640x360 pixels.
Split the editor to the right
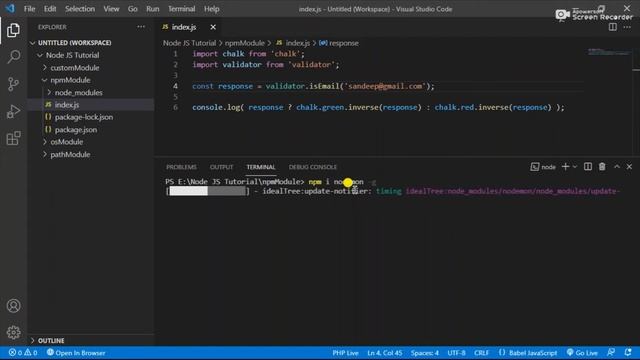[613, 27]
